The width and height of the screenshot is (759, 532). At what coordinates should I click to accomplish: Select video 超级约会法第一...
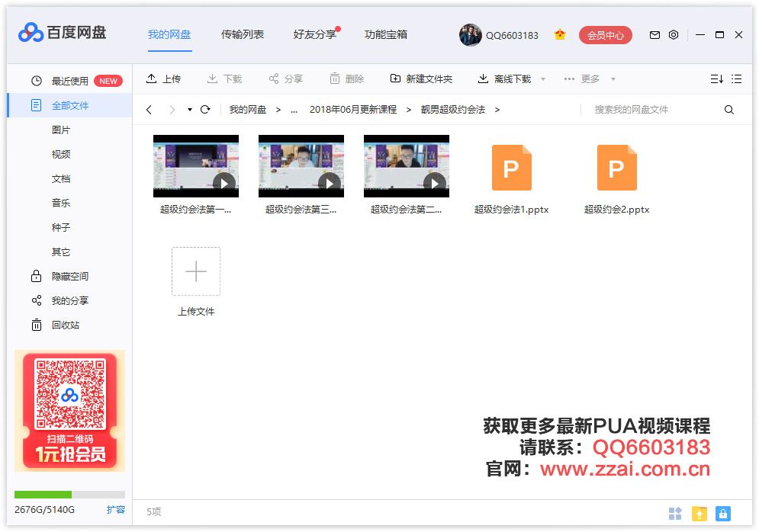coord(196,175)
